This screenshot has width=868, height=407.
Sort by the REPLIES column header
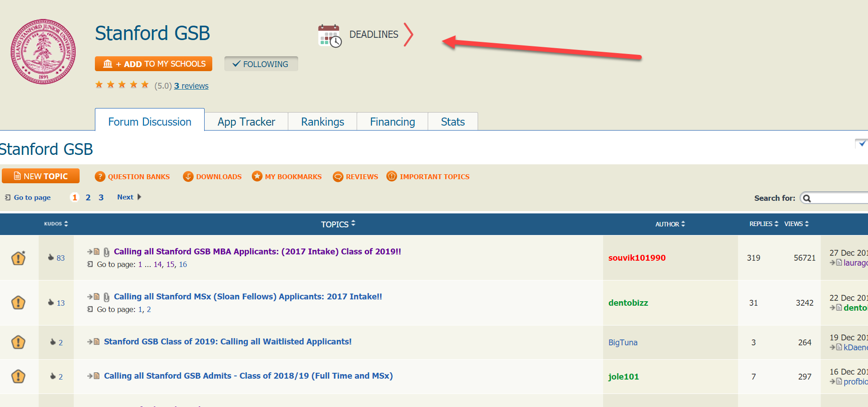tap(764, 224)
